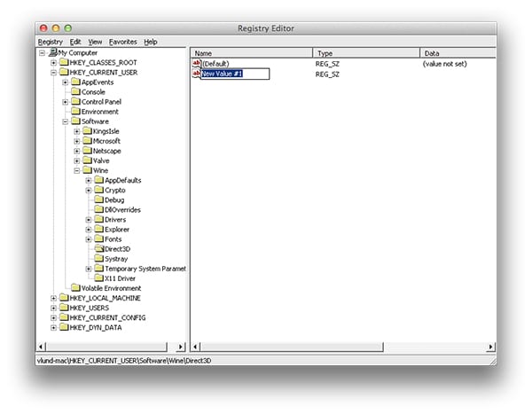Click the My Computer icon
Screen dimensions: 532x414
coord(52,52)
